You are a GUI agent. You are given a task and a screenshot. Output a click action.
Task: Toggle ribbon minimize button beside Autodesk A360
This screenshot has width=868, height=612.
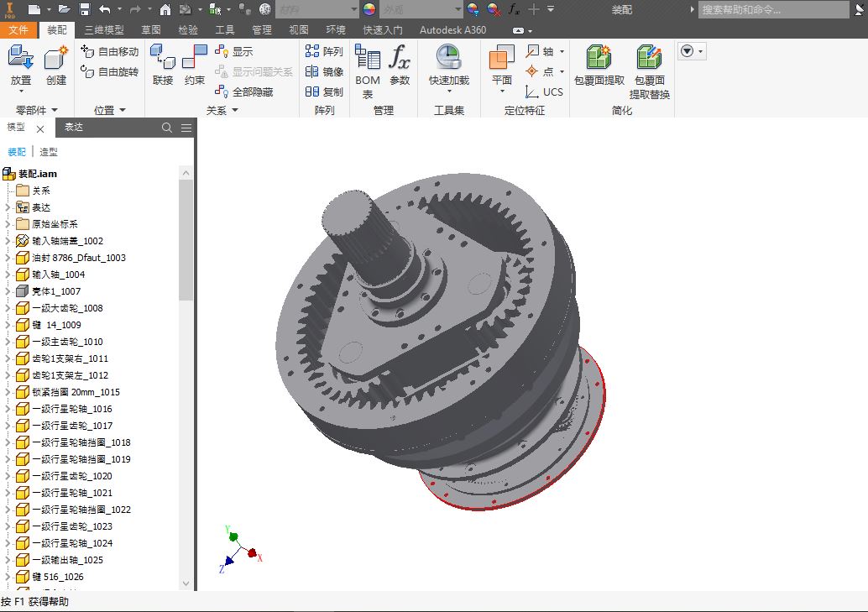tap(518, 30)
